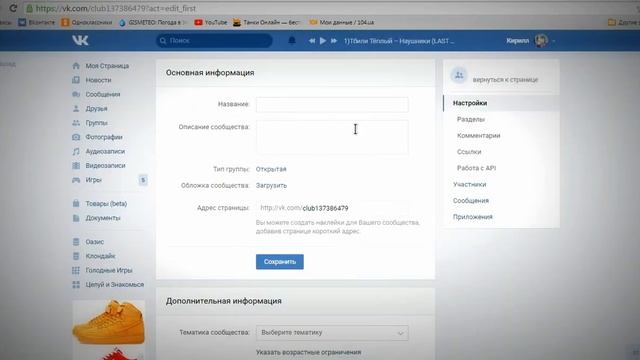Click the Документы file icon
640x360 pixels.
pyautogui.click(x=76, y=218)
